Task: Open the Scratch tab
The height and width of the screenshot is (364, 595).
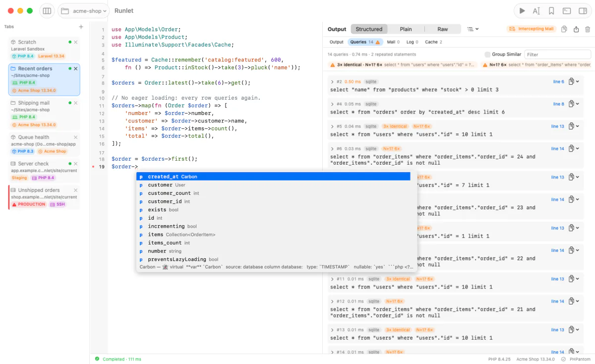Action: (x=44, y=49)
